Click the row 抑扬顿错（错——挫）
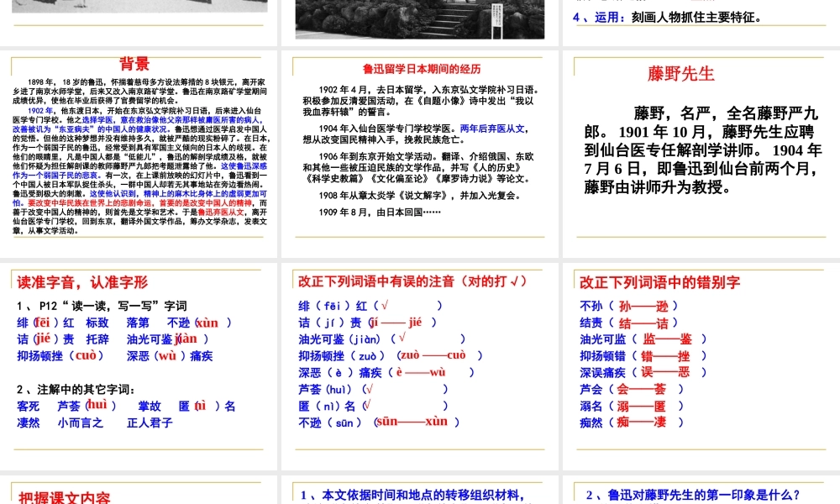Image resolution: width=840 pixels, height=504 pixels. click(643, 356)
